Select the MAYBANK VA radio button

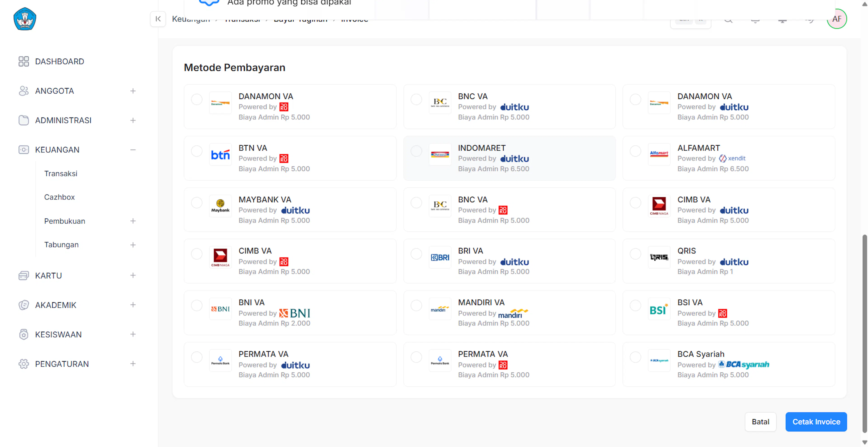[x=197, y=203]
